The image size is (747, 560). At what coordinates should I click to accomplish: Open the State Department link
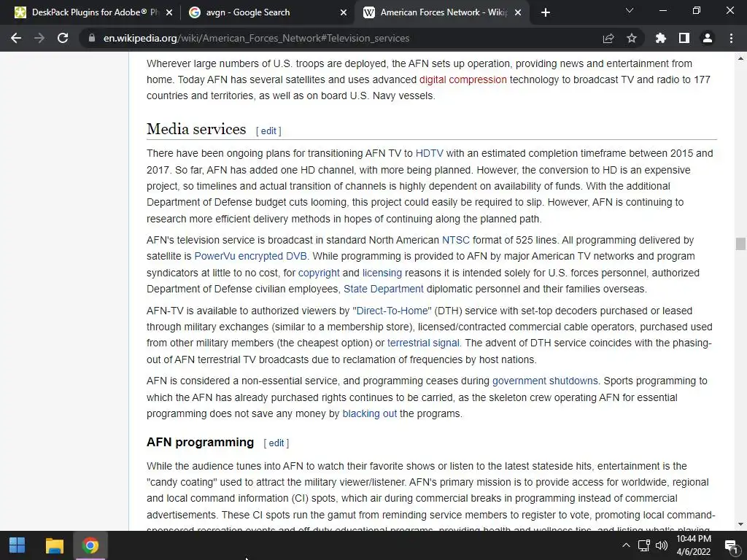384,289
